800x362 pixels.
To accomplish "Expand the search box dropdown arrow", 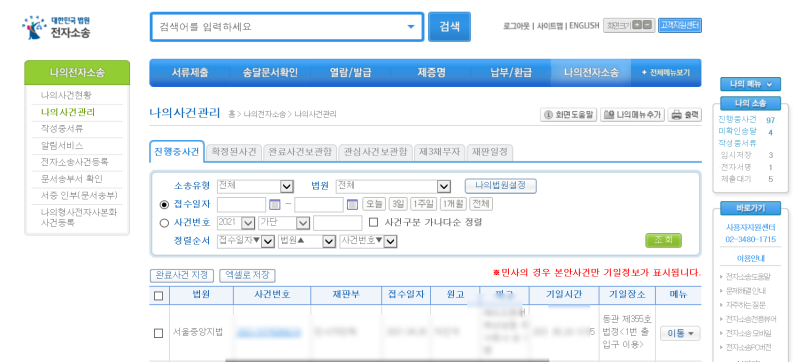I will click(411, 27).
